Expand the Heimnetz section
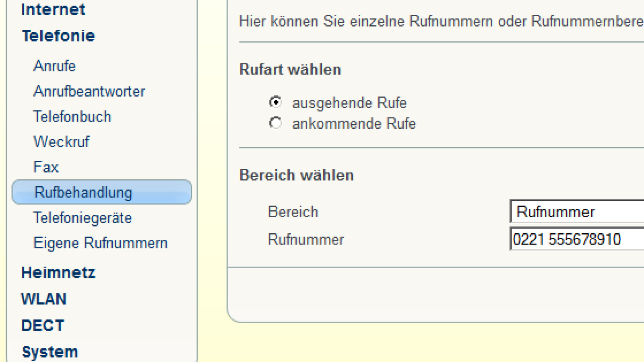 pyautogui.click(x=58, y=273)
